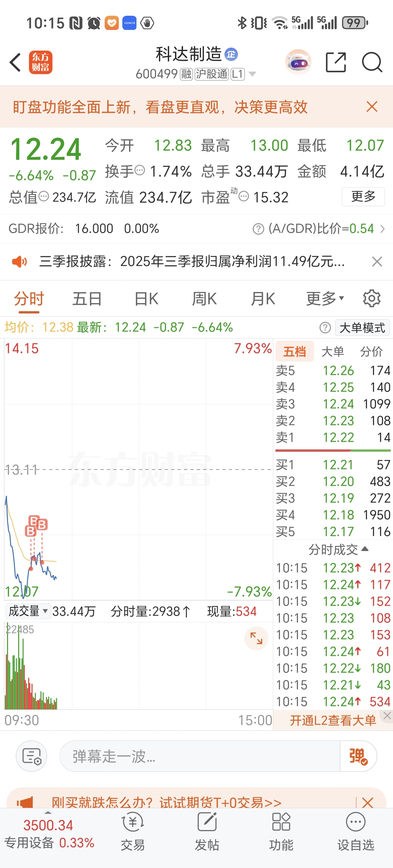The width and height of the screenshot is (393, 868).
Task: Switch to the 周K tab
Action: pos(204,299)
